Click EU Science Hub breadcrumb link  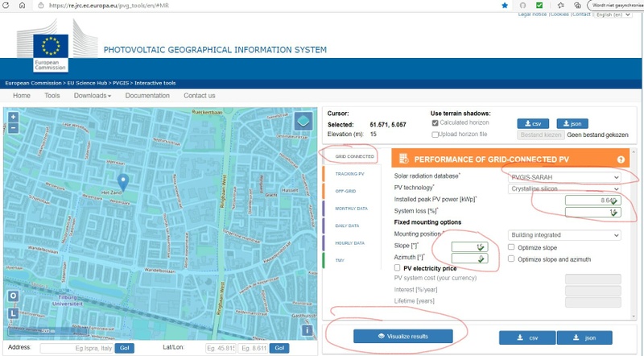tap(87, 83)
